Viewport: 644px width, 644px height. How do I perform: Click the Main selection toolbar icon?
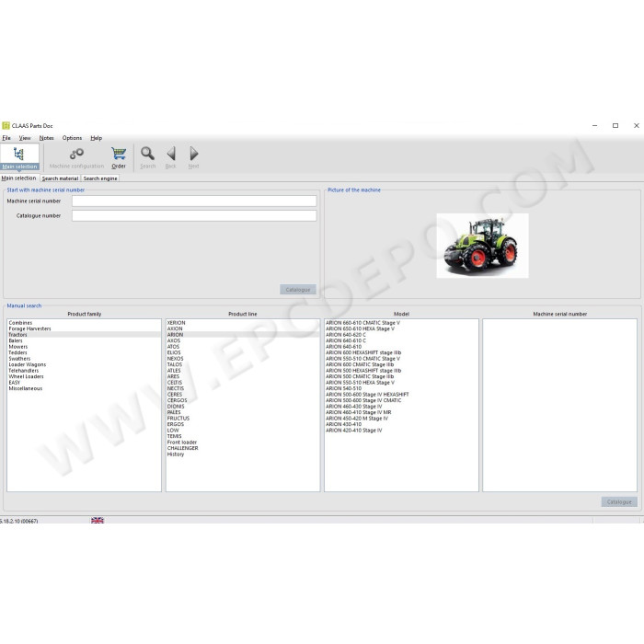19,157
